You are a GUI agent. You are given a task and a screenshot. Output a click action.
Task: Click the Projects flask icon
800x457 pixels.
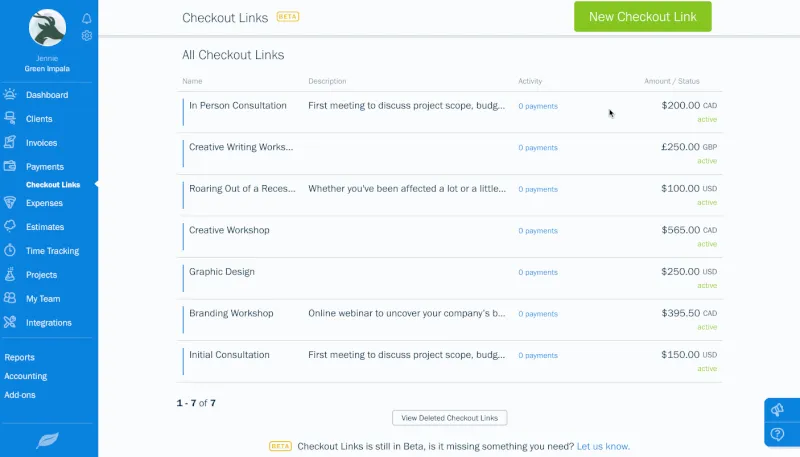point(10,275)
